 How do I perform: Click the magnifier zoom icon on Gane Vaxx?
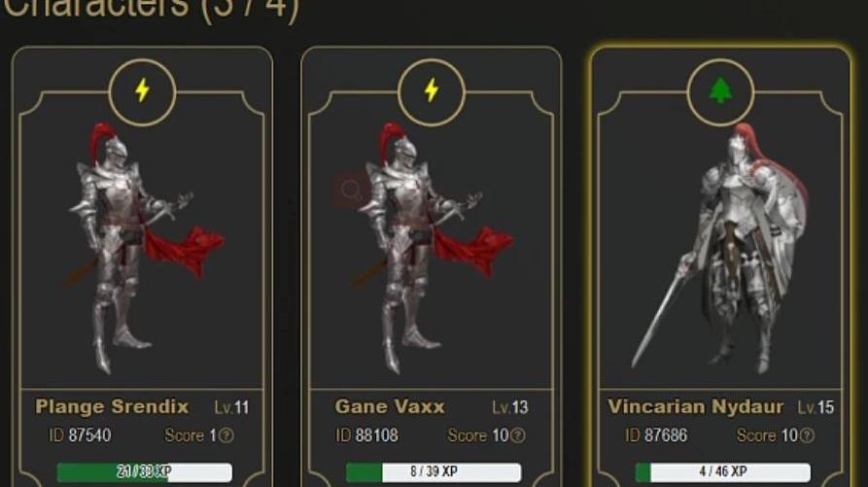coord(352,191)
